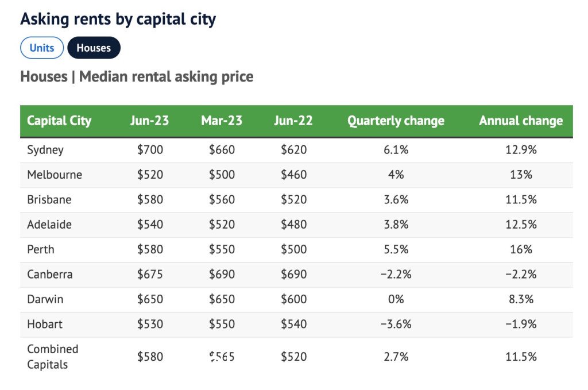
Task: Select the Melbourne row label
Action: coord(55,175)
